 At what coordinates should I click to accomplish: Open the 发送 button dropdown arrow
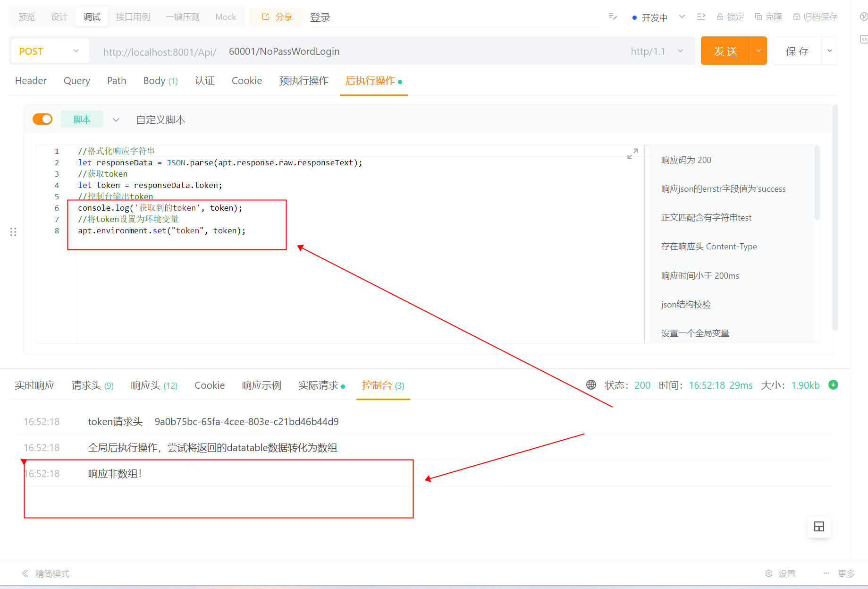758,51
